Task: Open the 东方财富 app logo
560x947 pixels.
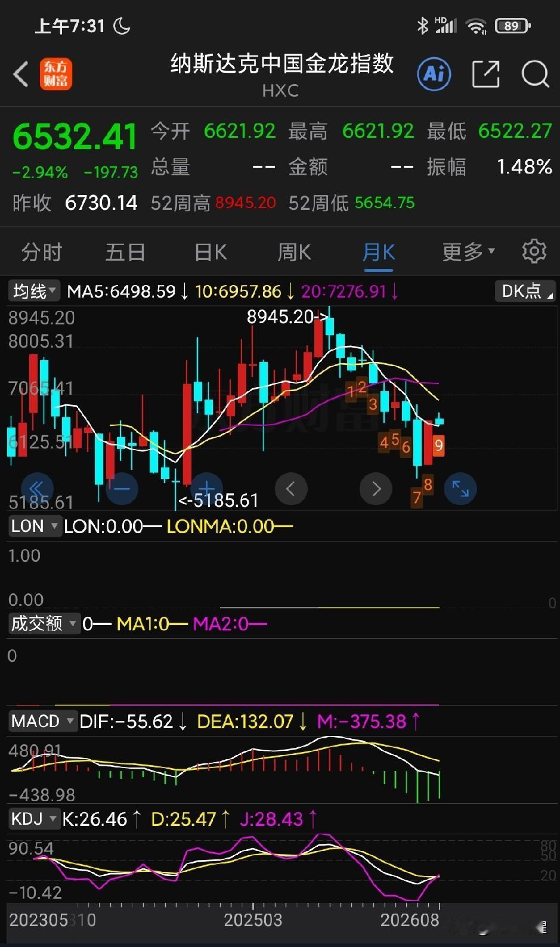Action: pos(56,74)
